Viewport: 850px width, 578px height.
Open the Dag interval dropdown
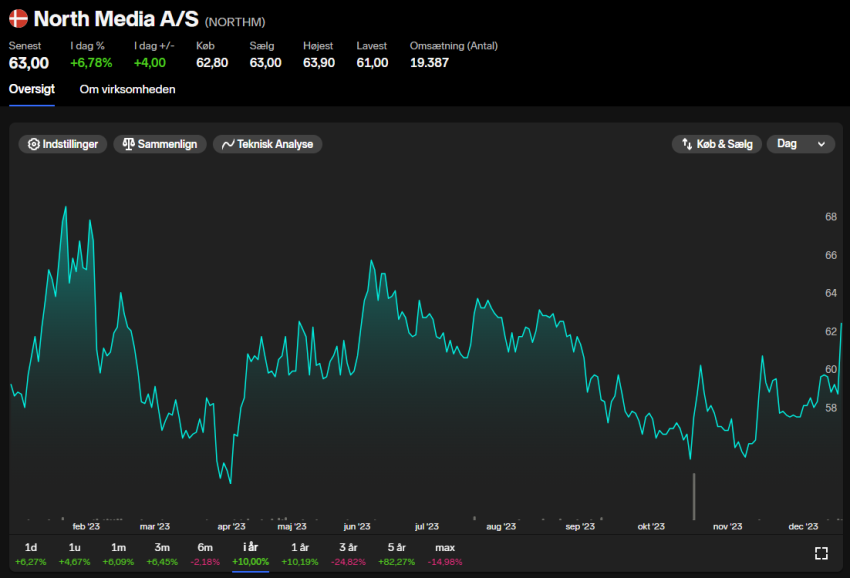pyautogui.click(x=801, y=144)
